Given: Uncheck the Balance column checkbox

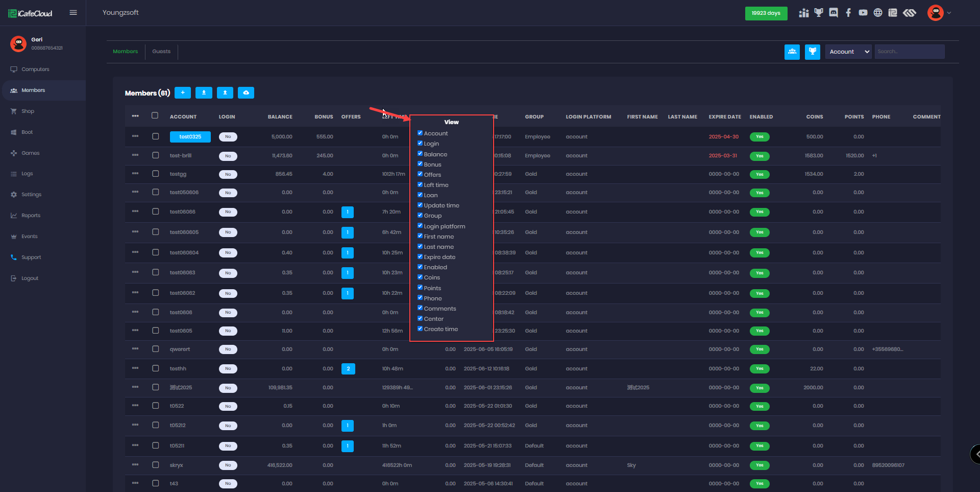Looking at the screenshot, I should (x=420, y=154).
